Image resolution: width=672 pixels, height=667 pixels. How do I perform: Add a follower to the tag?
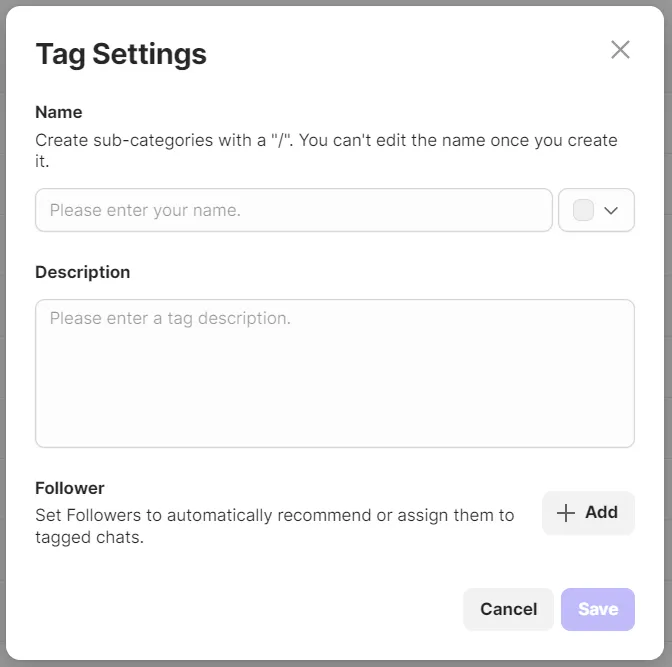coord(588,513)
